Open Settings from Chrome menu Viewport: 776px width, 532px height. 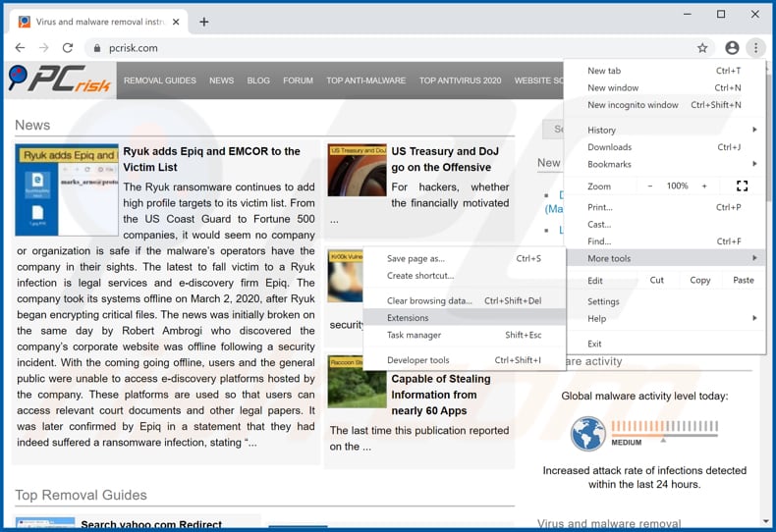(603, 301)
